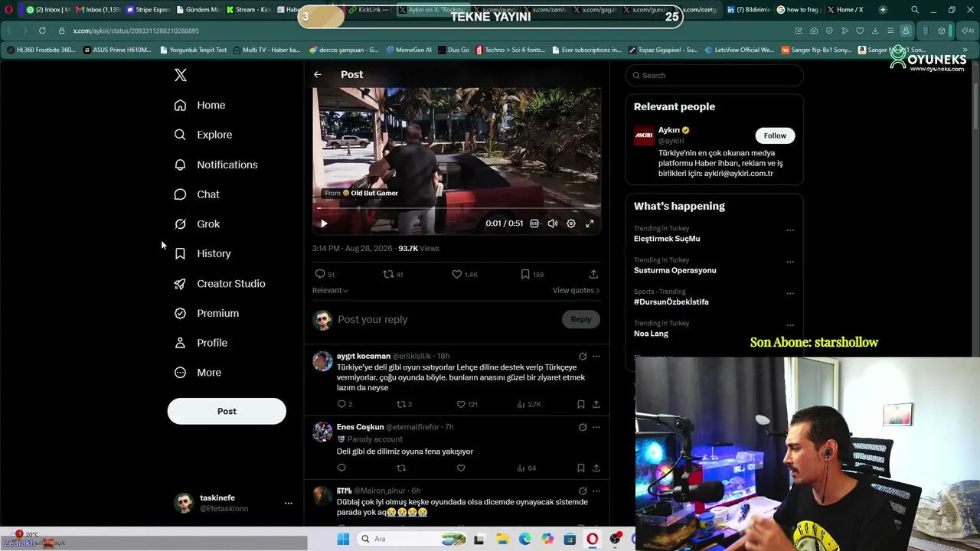980x551 pixels.
Task: Open Enes Coşkun profile name
Action: (x=360, y=427)
